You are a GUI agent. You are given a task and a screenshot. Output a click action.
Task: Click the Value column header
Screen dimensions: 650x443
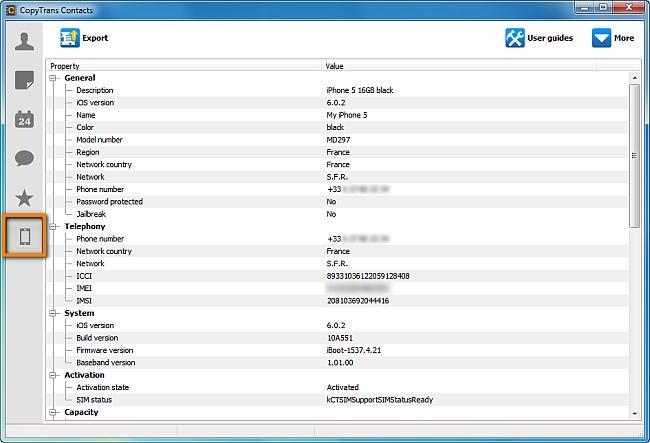[459, 66]
